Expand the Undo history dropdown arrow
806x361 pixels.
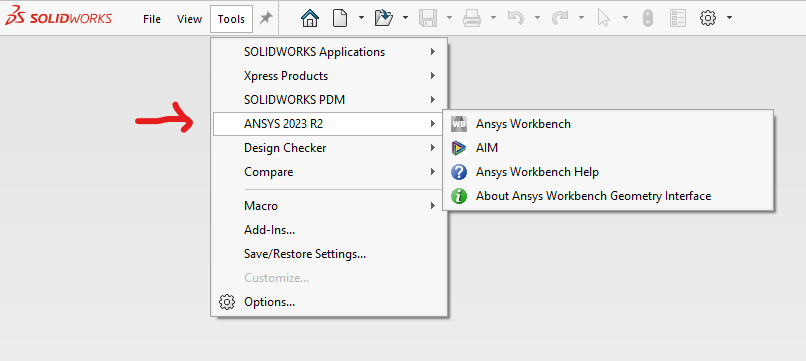coord(537,17)
